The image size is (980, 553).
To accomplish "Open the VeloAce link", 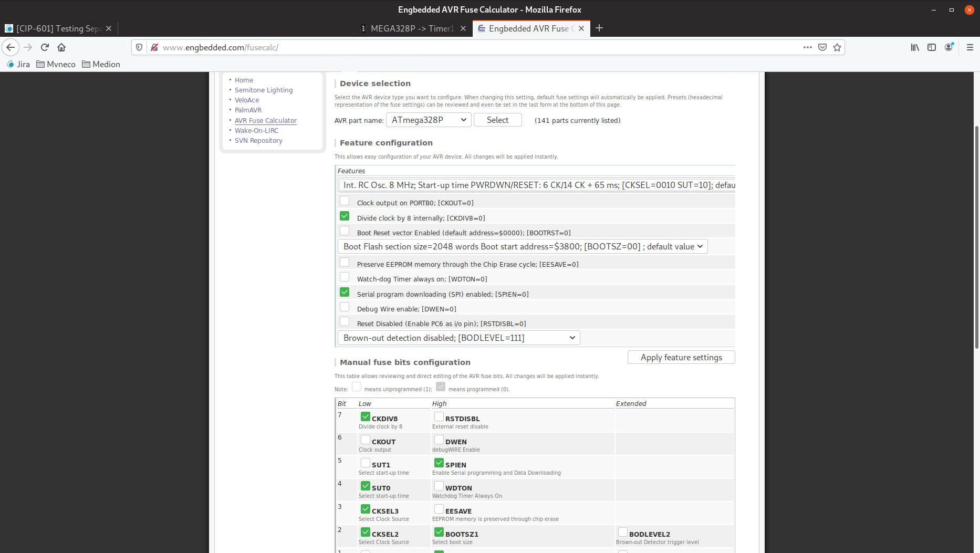I will [247, 100].
